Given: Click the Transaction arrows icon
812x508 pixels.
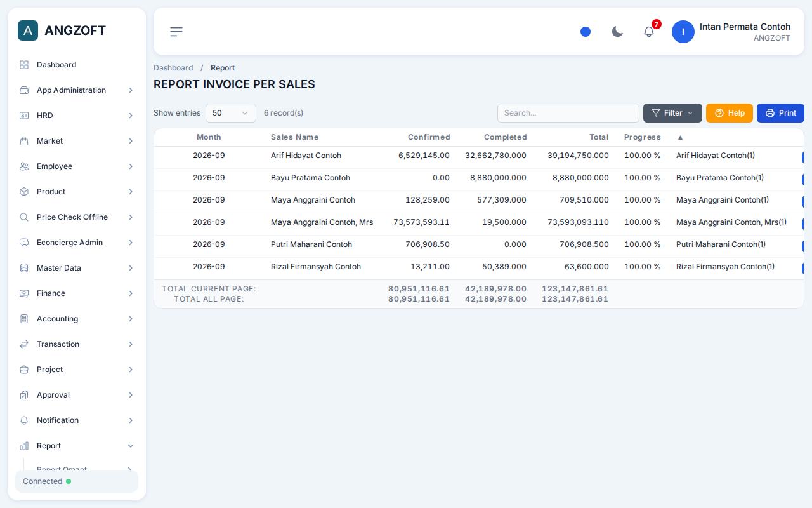Looking at the screenshot, I should (x=24, y=344).
